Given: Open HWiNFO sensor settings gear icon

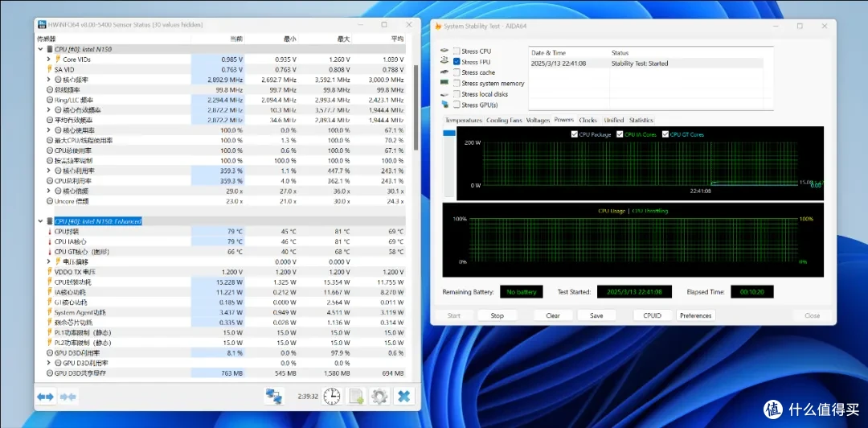Looking at the screenshot, I should [x=379, y=397].
